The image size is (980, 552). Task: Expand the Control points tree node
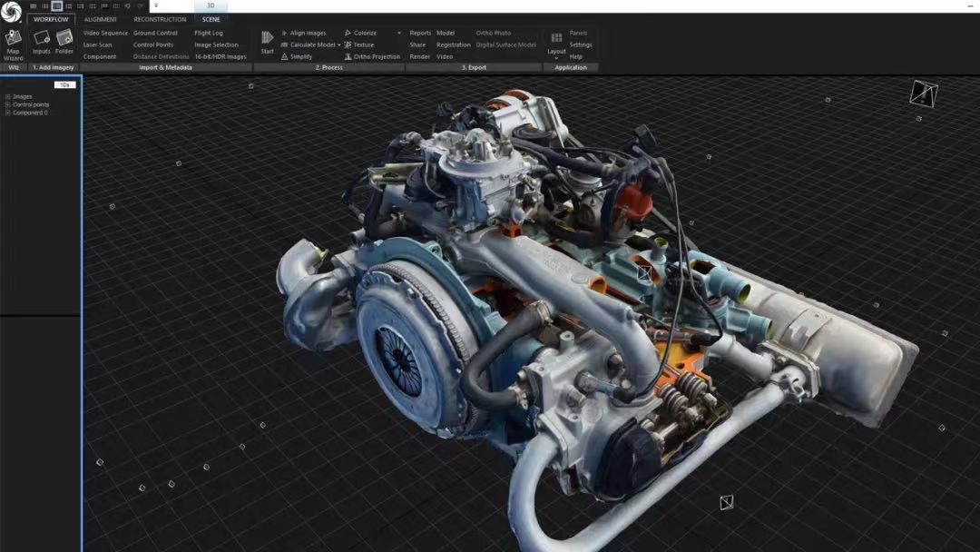(x=8, y=104)
